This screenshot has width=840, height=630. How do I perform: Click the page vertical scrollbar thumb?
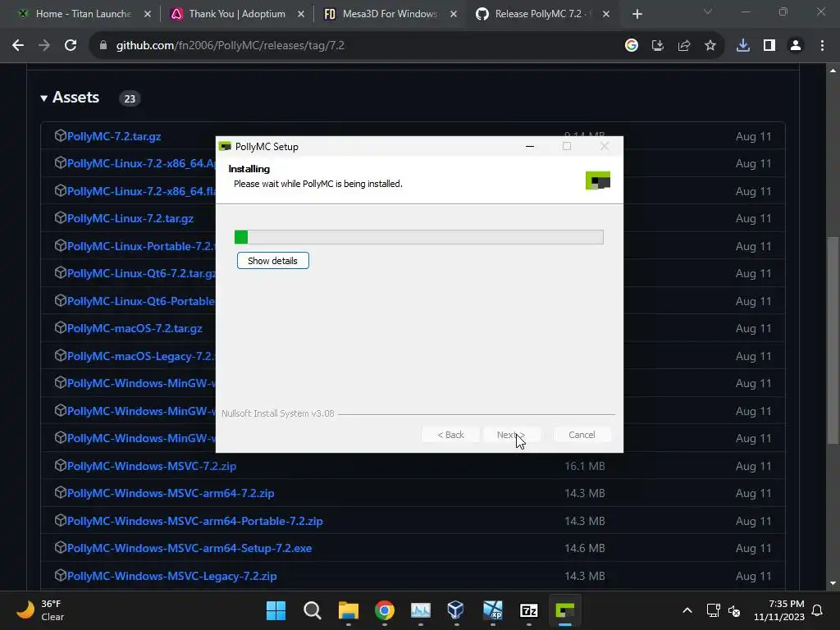(833, 340)
